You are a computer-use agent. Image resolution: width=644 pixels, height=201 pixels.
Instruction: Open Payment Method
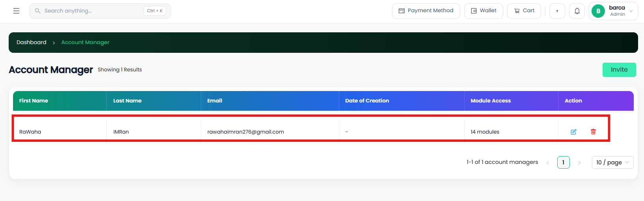tap(426, 11)
